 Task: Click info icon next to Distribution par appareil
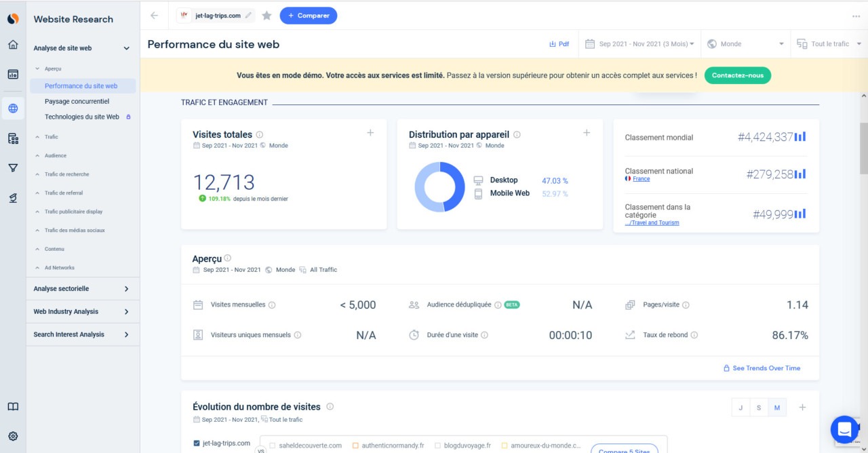[x=517, y=134]
